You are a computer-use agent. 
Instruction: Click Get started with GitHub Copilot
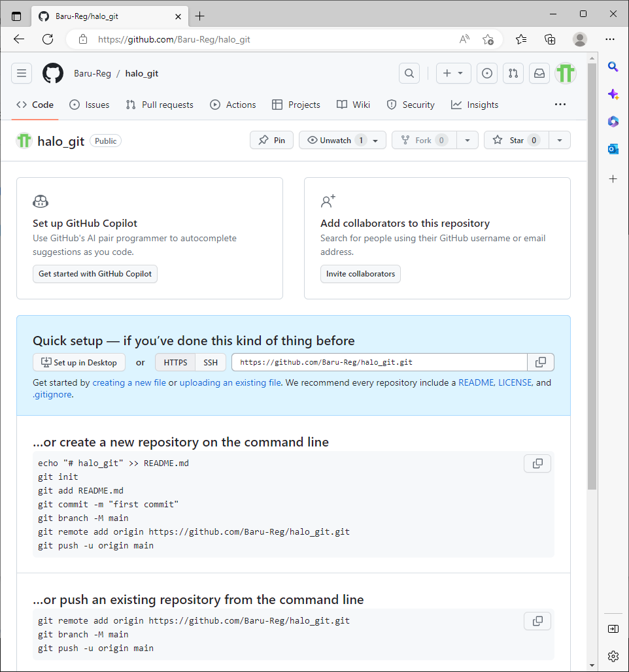click(x=95, y=274)
